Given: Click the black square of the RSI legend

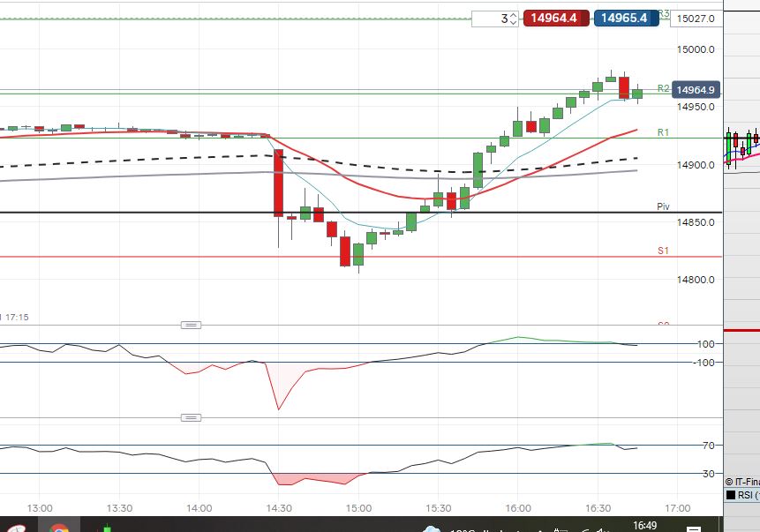Looking at the screenshot, I should (731, 495).
